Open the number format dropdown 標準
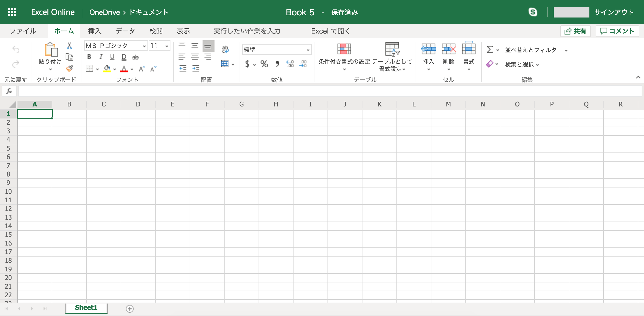644x316 pixels. click(277, 50)
